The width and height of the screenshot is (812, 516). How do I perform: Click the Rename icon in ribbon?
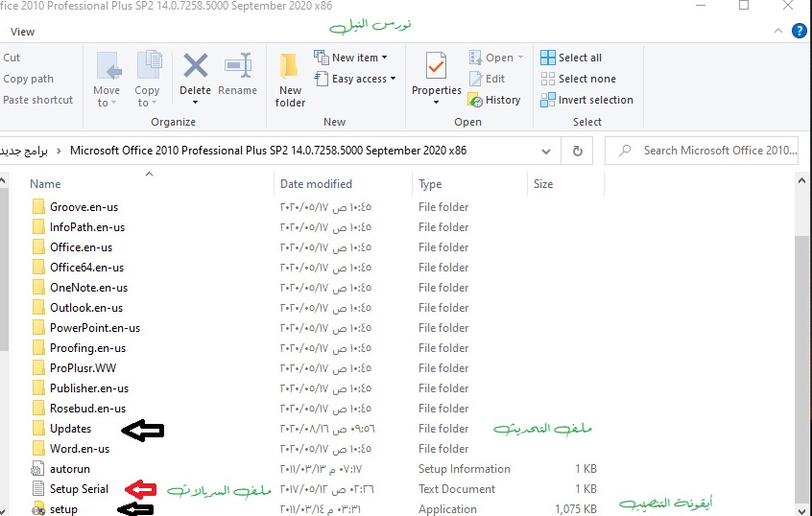tap(237, 69)
